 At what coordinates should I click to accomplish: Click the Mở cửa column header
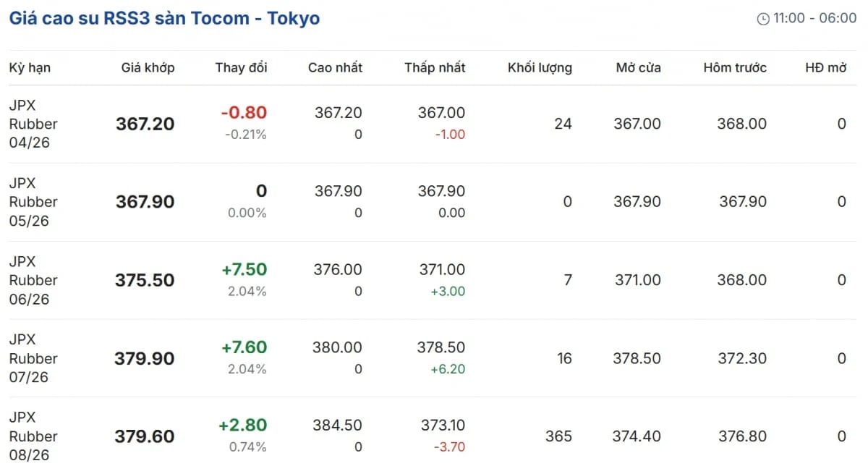click(638, 68)
